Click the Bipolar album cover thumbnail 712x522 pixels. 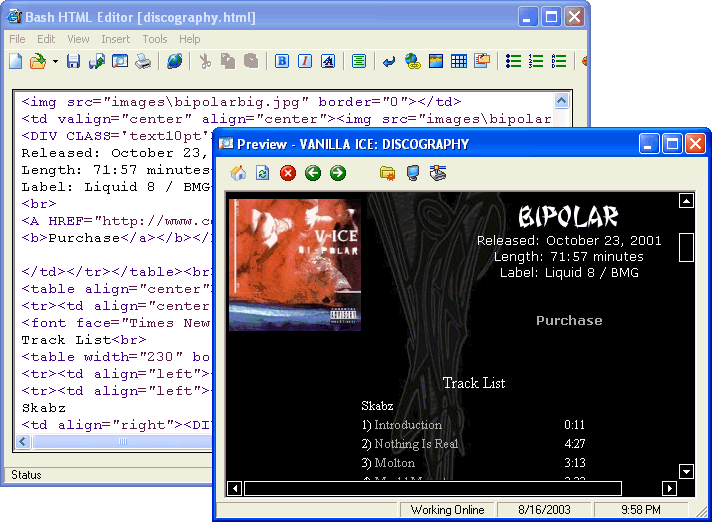point(294,264)
